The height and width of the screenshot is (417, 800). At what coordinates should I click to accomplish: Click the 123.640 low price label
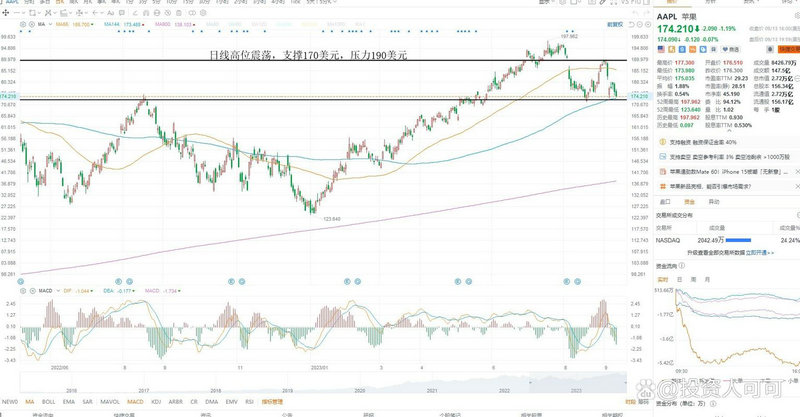332,219
